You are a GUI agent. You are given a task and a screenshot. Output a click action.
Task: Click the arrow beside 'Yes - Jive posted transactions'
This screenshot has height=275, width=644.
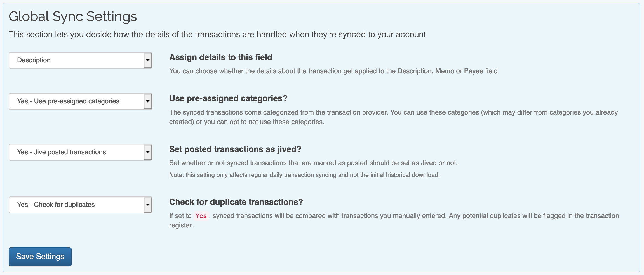coord(148,152)
